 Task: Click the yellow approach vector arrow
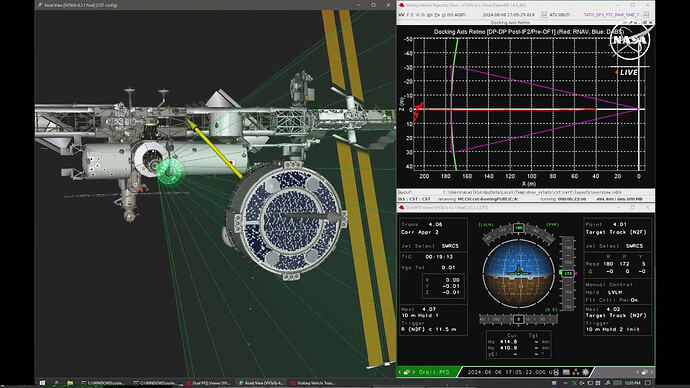click(214, 148)
